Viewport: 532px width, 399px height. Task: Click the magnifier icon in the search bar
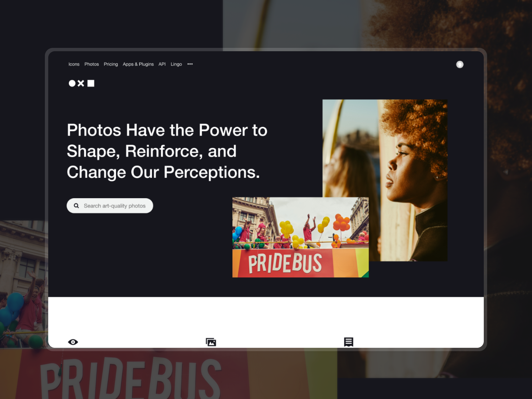tap(76, 206)
